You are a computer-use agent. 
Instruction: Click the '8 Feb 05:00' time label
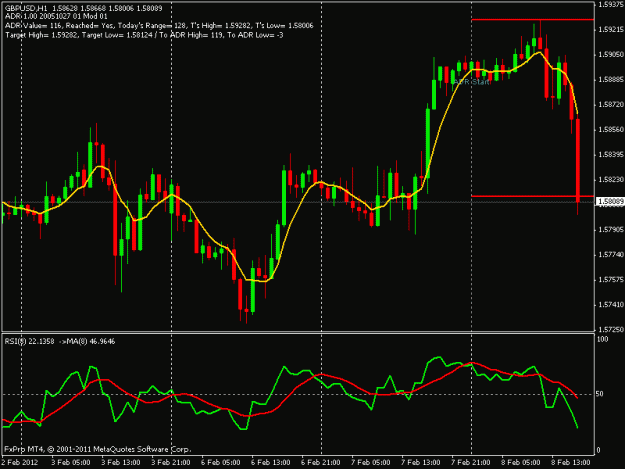tap(521, 462)
